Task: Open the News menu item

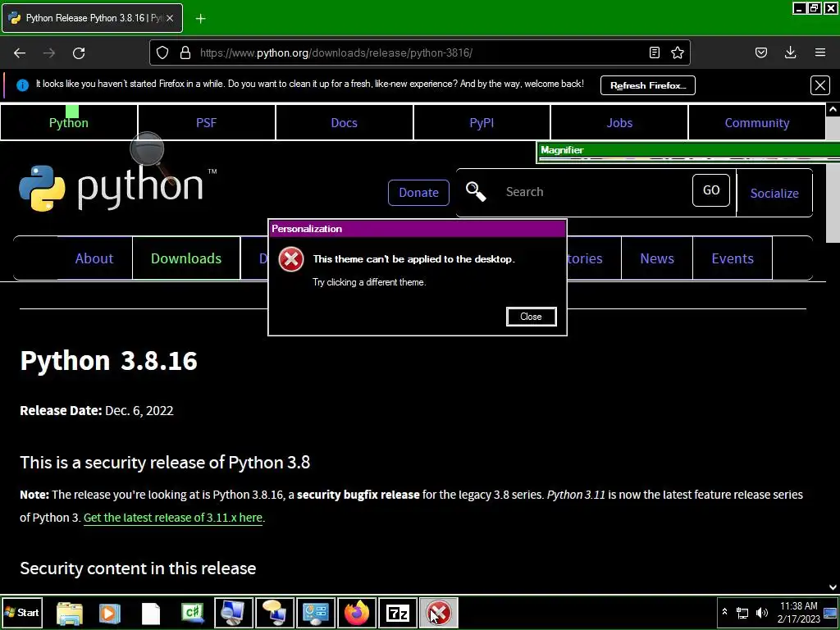Action: click(657, 258)
